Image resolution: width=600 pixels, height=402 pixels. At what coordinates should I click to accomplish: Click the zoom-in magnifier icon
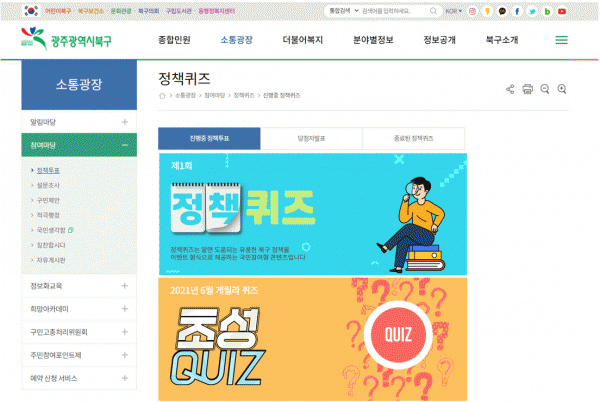tap(562, 89)
